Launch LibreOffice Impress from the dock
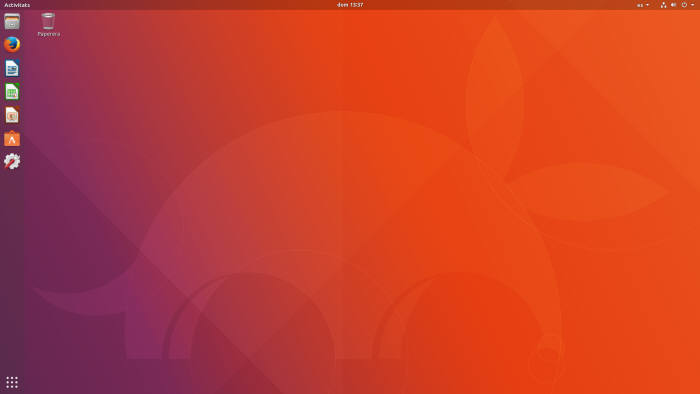700x394 pixels. [x=12, y=115]
